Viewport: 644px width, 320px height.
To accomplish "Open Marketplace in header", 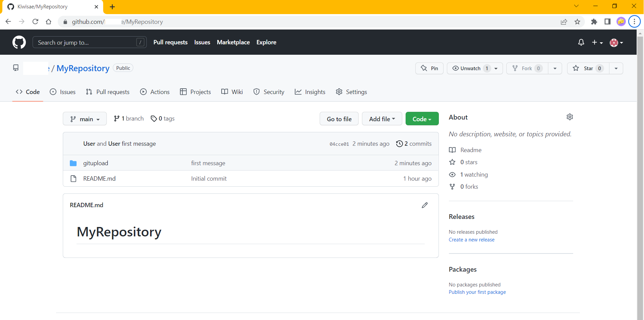I will [x=233, y=42].
